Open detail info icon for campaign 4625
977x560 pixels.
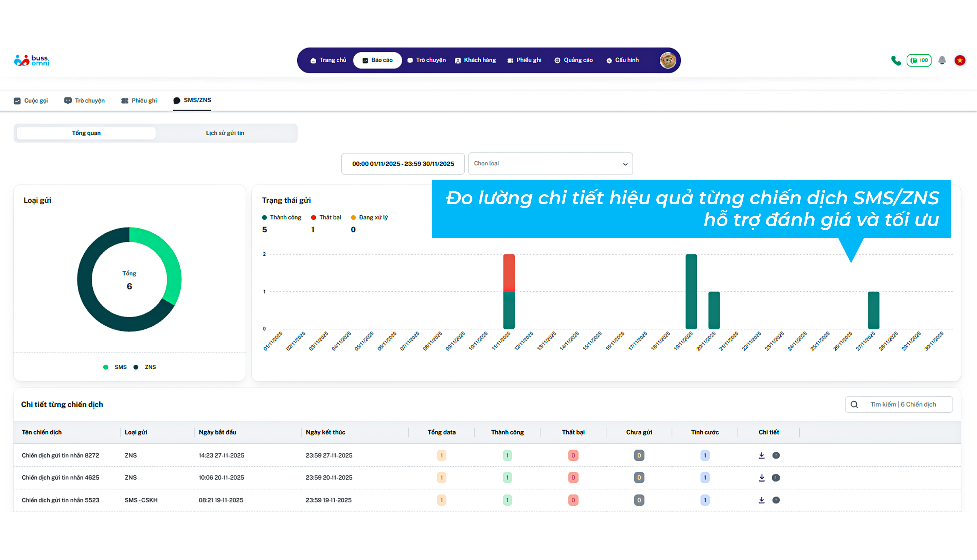[776, 478]
